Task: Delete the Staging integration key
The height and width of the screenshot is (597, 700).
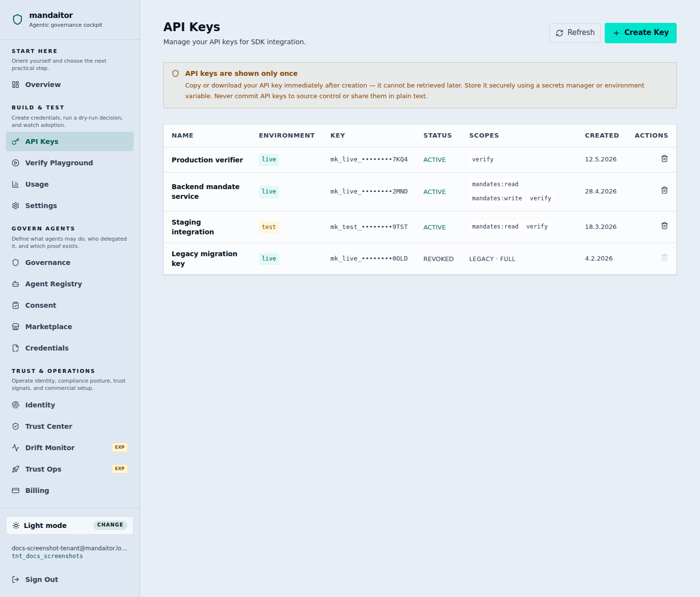Action: click(x=665, y=226)
